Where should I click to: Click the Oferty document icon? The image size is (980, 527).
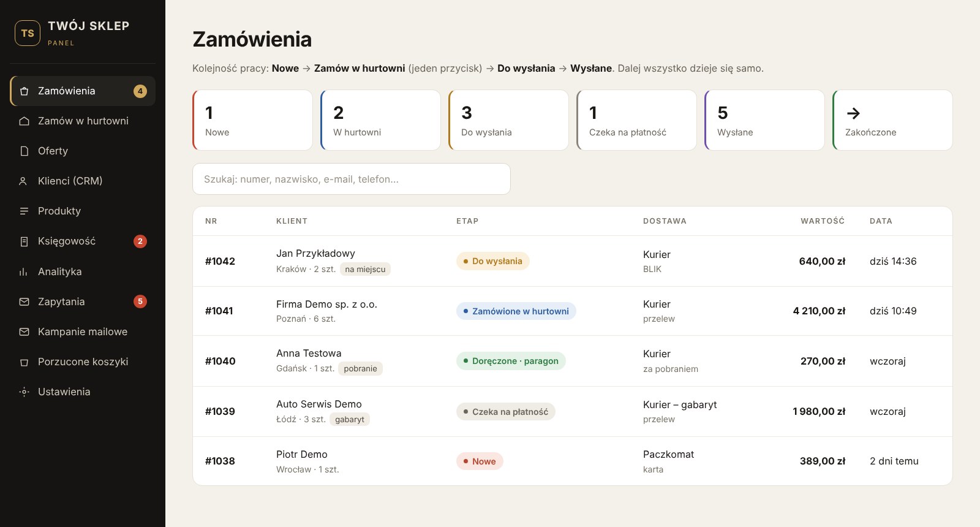click(x=24, y=151)
